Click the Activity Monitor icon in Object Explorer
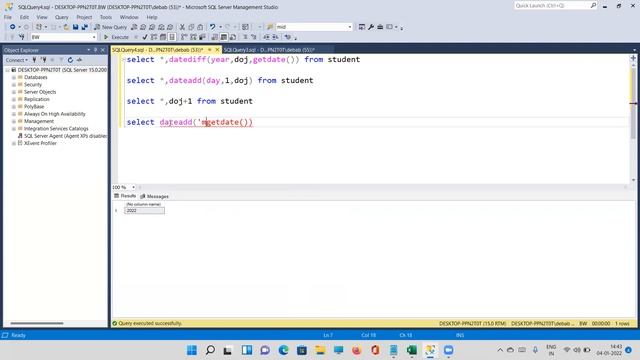640x360 pixels. pos(79,60)
